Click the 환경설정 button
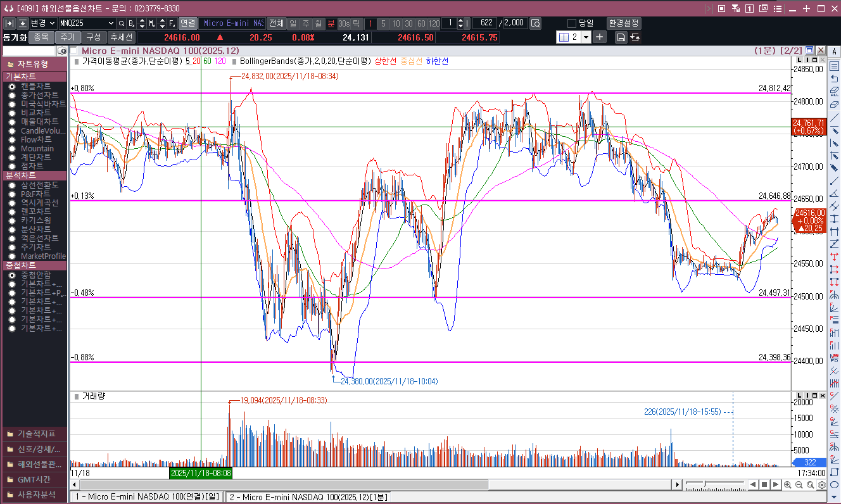The height and width of the screenshot is (504, 841). tap(624, 23)
